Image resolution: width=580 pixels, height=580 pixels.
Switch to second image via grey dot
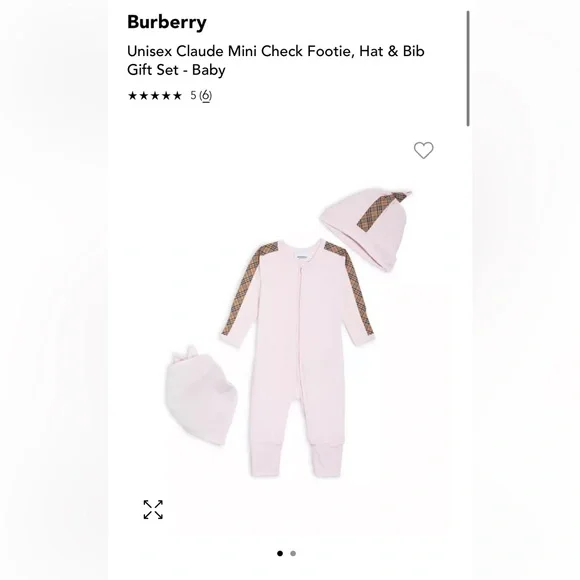[x=293, y=553]
